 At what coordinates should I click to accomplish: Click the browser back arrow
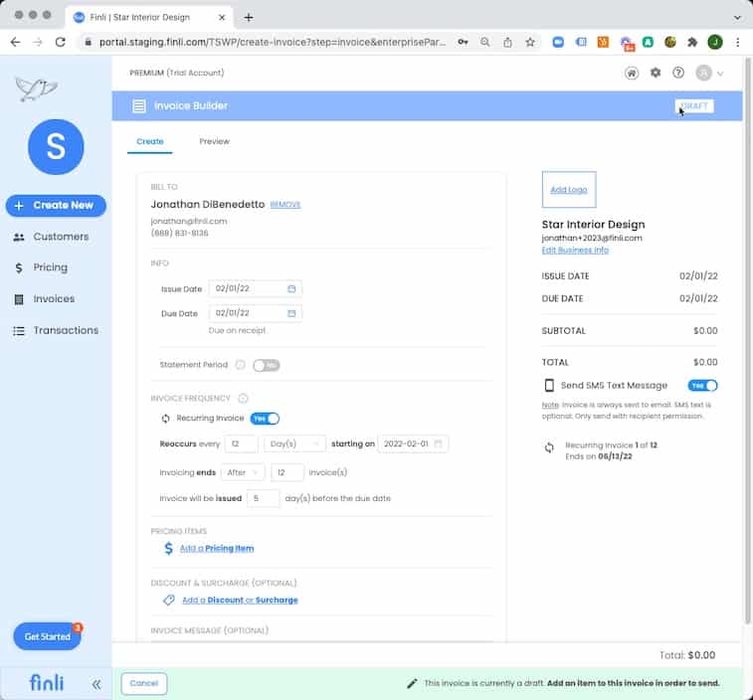pos(15,42)
